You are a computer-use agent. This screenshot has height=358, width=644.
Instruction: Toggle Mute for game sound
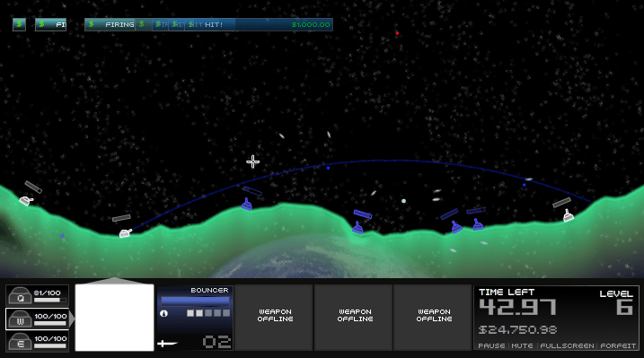522,345
